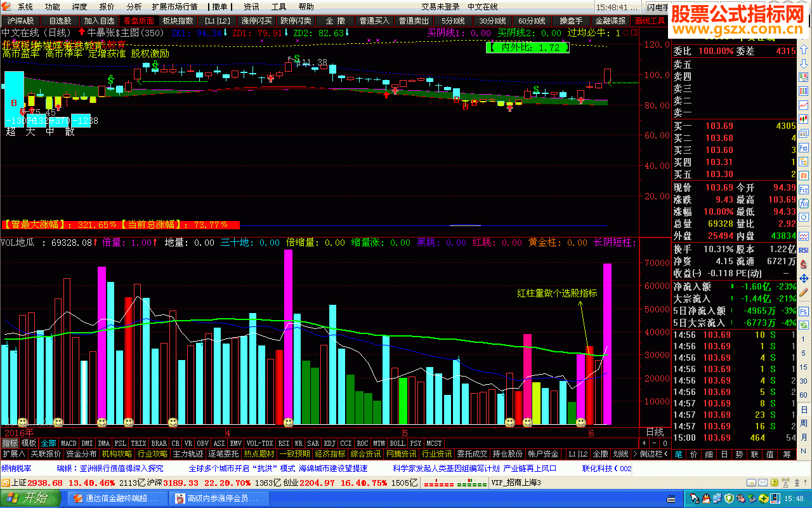Open 持仓股份 tab
Viewport: 812px width, 508px height.
[x=507, y=454]
